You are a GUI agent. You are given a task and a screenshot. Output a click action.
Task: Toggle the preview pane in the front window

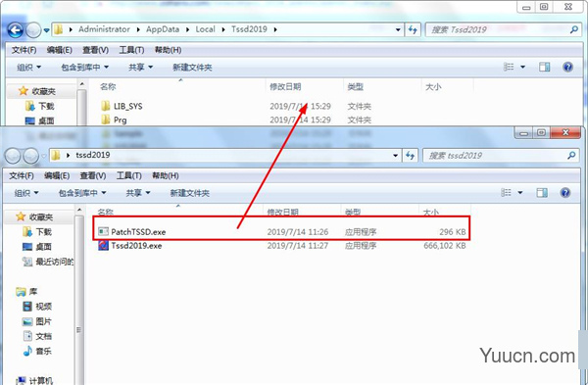[542, 192]
